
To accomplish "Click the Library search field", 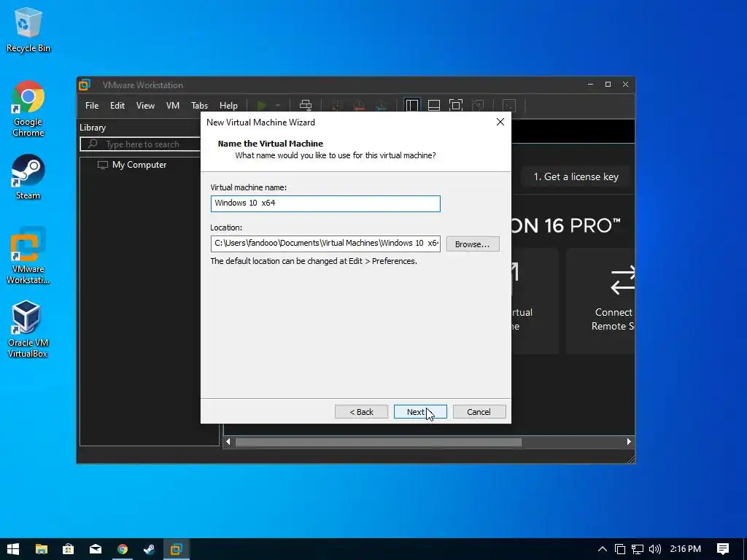I will tap(141, 144).
